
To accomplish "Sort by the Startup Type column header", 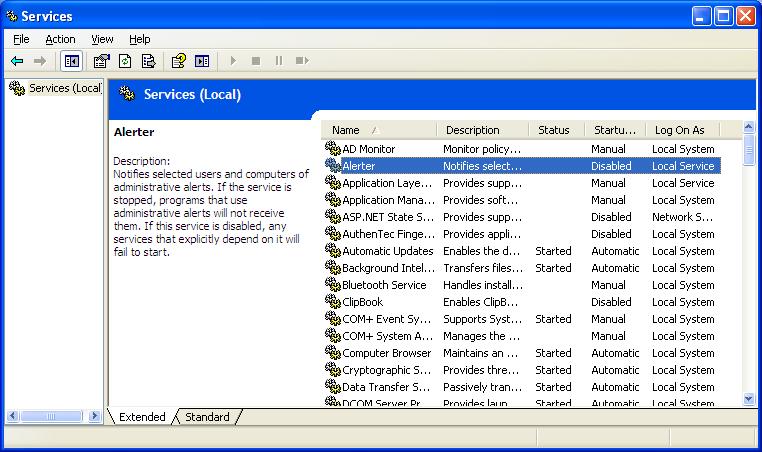I will 615,130.
